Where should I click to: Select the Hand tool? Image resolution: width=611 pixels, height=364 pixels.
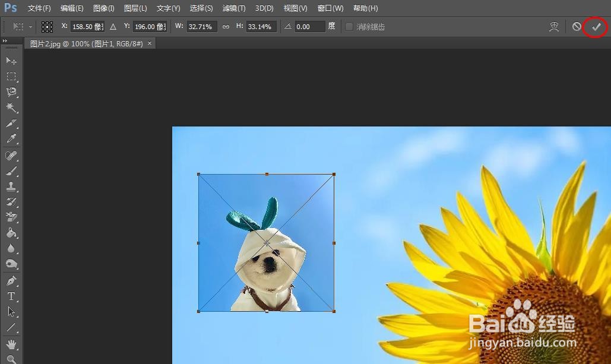click(x=11, y=344)
